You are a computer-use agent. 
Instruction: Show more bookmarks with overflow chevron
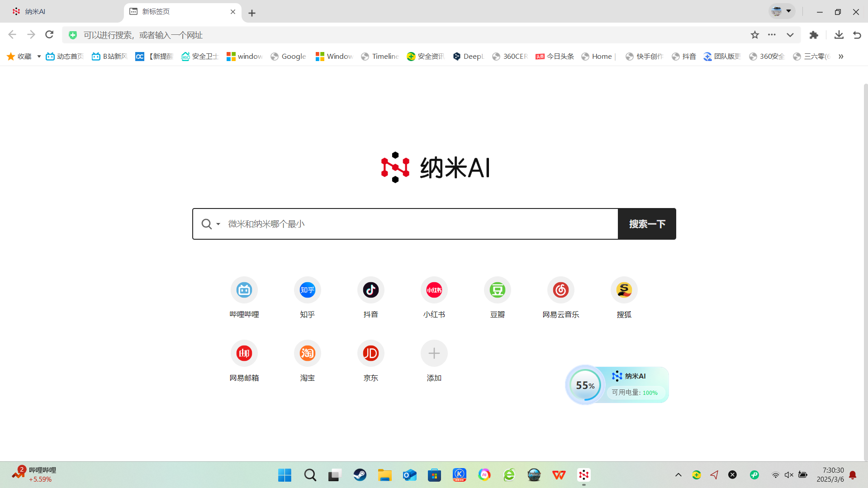point(841,57)
